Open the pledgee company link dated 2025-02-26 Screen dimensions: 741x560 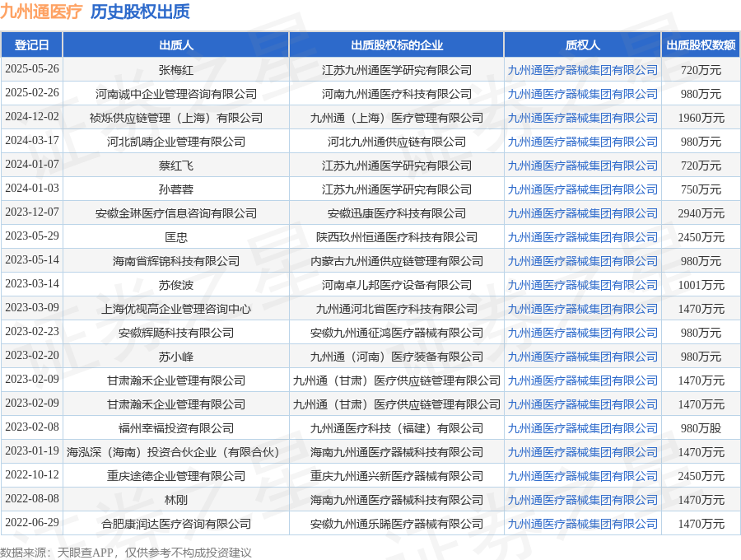coord(582,94)
